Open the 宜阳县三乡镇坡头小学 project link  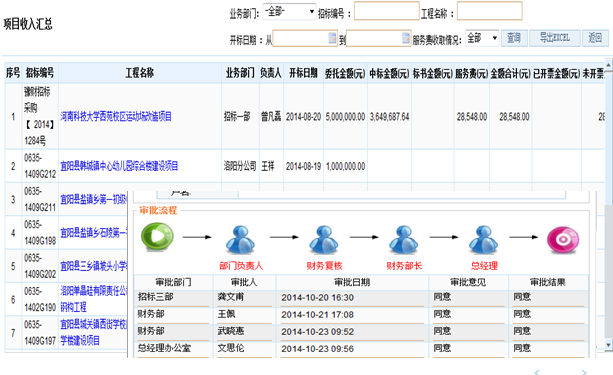(x=93, y=266)
